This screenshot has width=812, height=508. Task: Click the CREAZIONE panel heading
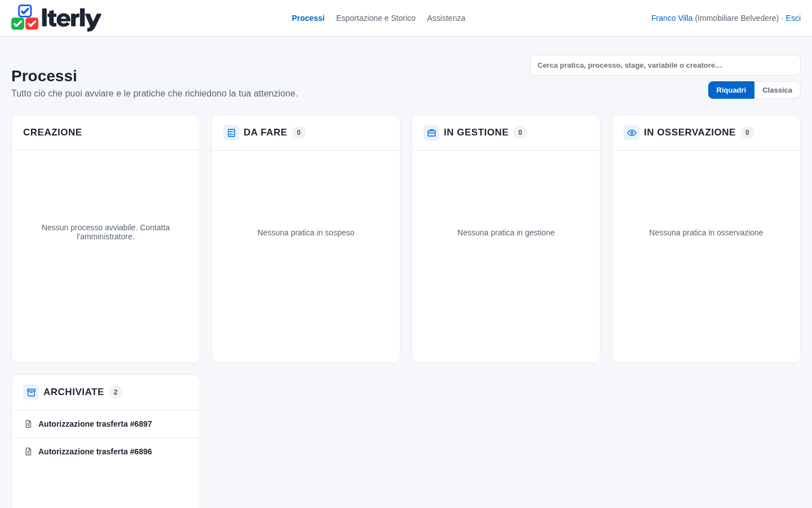tap(52, 132)
